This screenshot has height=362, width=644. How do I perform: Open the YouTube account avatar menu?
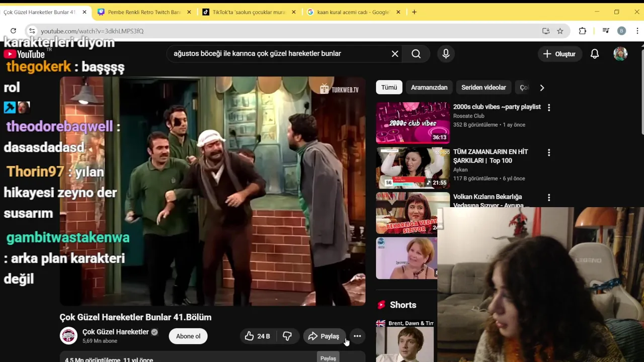click(620, 54)
